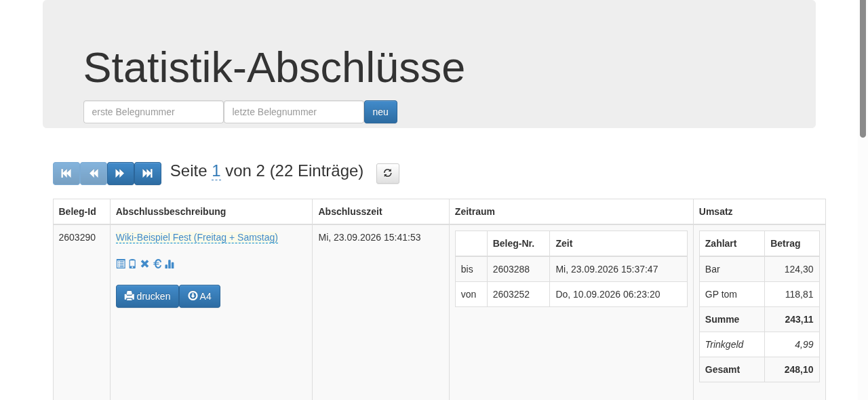Focus the erste Belegnummer input field

[153, 112]
